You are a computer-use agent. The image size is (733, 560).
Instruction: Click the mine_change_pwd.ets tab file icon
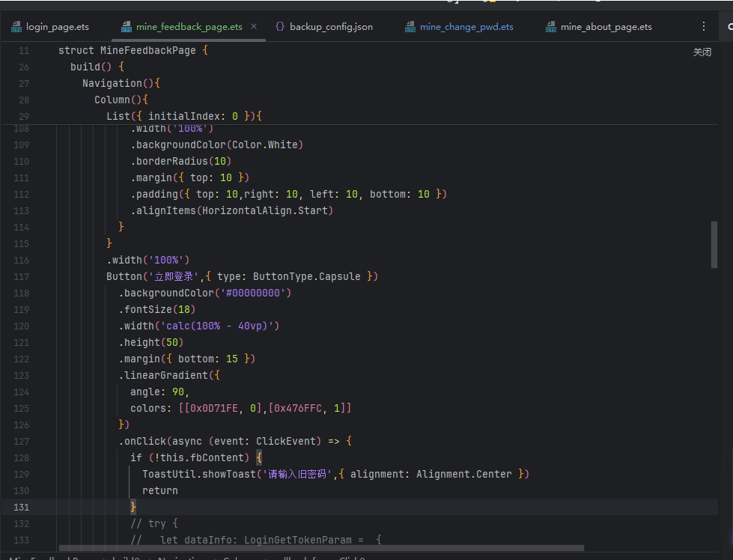410,27
